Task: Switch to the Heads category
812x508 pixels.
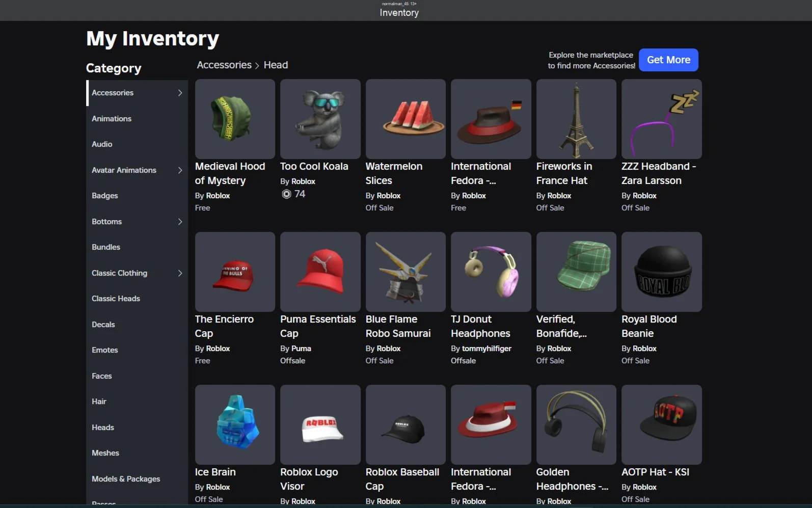Action: (x=137, y=427)
